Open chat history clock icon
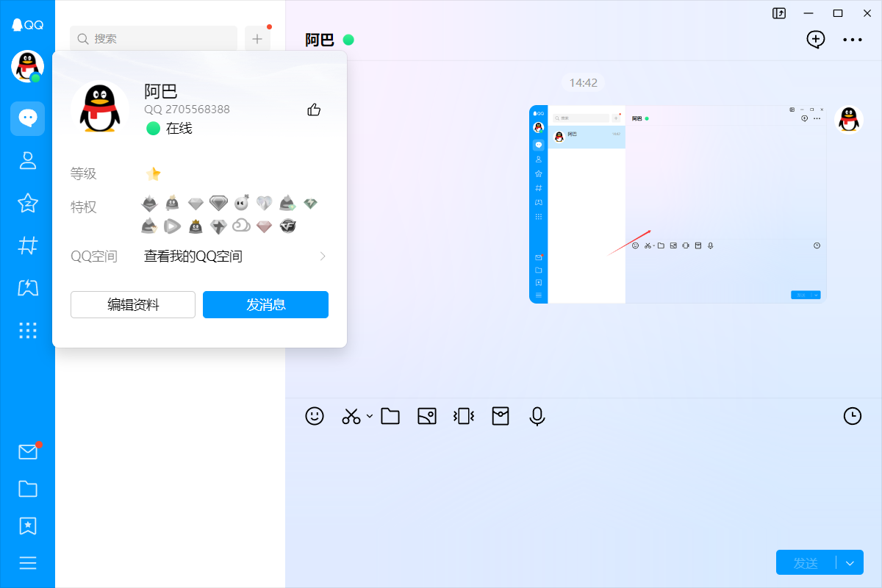The height and width of the screenshot is (588, 882). click(852, 416)
